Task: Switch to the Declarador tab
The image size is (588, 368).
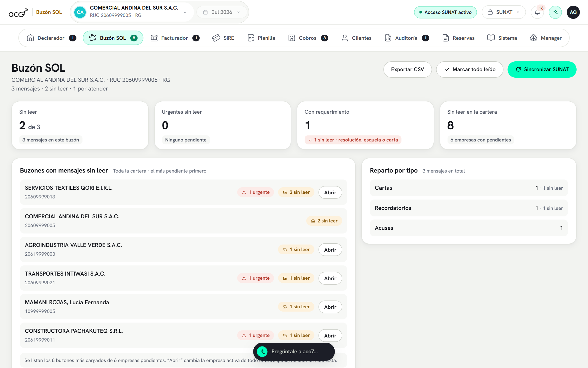Action: [51, 38]
